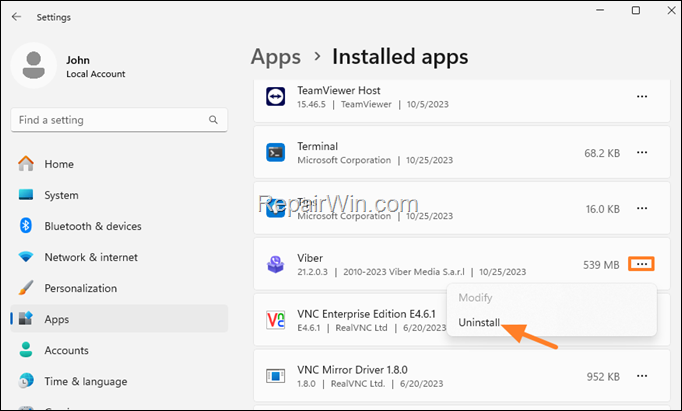
Task: Minimize the Settings window
Action: pyautogui.click(x=600, y=10)
